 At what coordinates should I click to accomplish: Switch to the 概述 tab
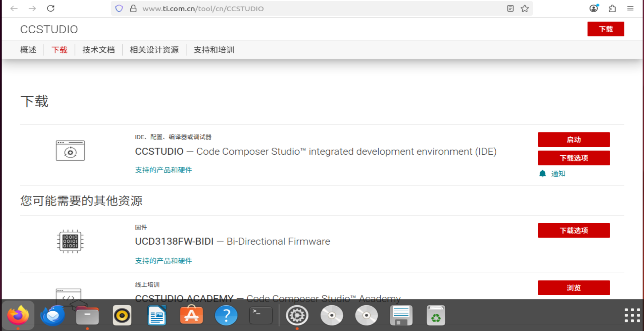tap(28, 50)
